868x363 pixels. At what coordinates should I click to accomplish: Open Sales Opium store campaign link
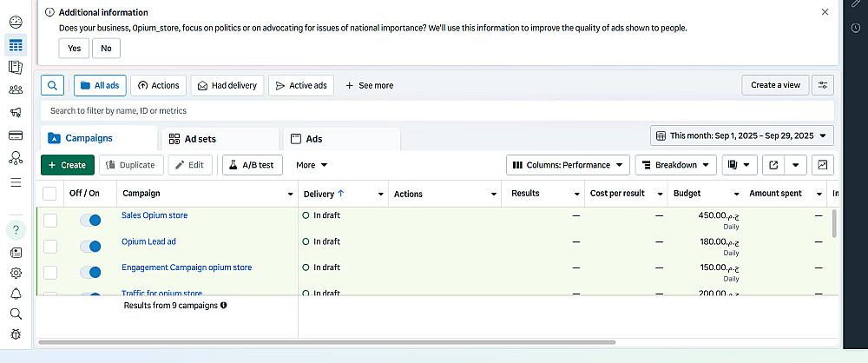(x=155, y=215)
